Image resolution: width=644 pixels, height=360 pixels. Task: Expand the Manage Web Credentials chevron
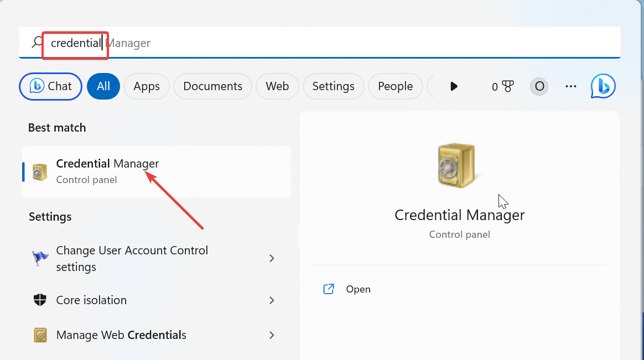click(x=272, y=335)
